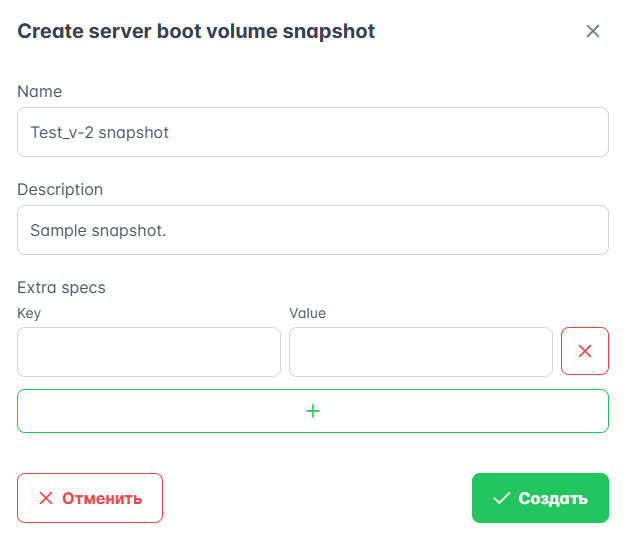The height and width of the screenshot is (541, 628).
Task: Click the Description field label
Action: [60, 189]
